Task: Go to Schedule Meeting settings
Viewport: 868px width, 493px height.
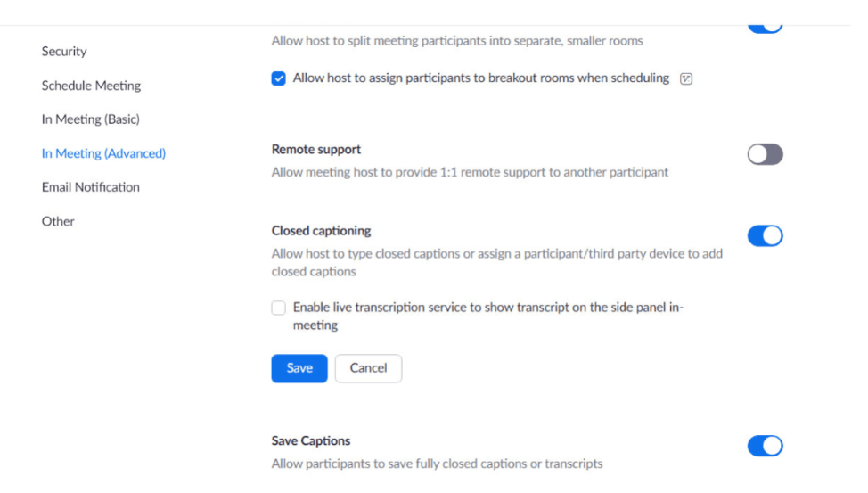Action: click(x=91, y=86)
